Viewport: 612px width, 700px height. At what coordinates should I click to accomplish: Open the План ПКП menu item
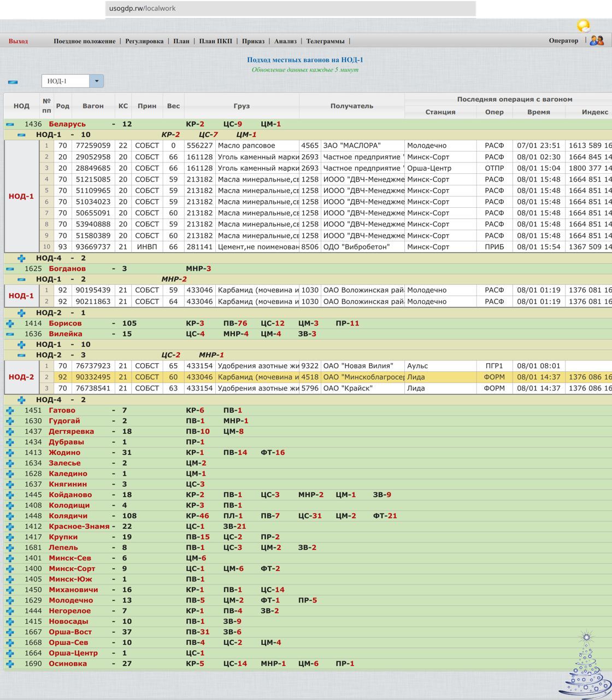click(x=215, y=41)
